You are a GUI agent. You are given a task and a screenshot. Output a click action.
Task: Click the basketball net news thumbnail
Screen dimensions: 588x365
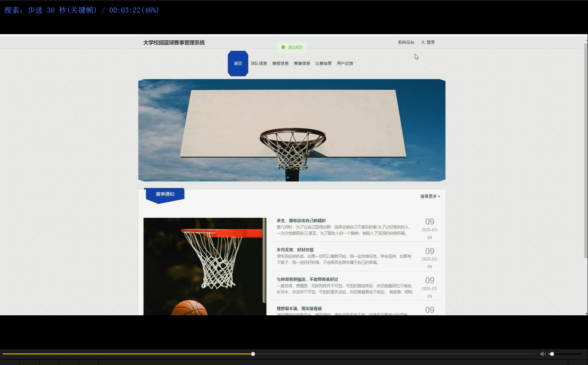(x=205, y=266)
